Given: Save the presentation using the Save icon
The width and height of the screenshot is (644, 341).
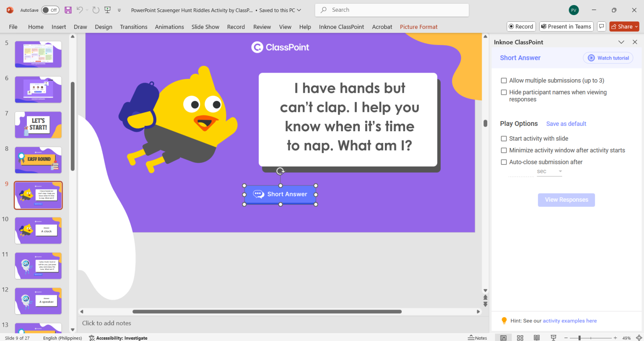Looking at the screenshot, I should 68,10.
